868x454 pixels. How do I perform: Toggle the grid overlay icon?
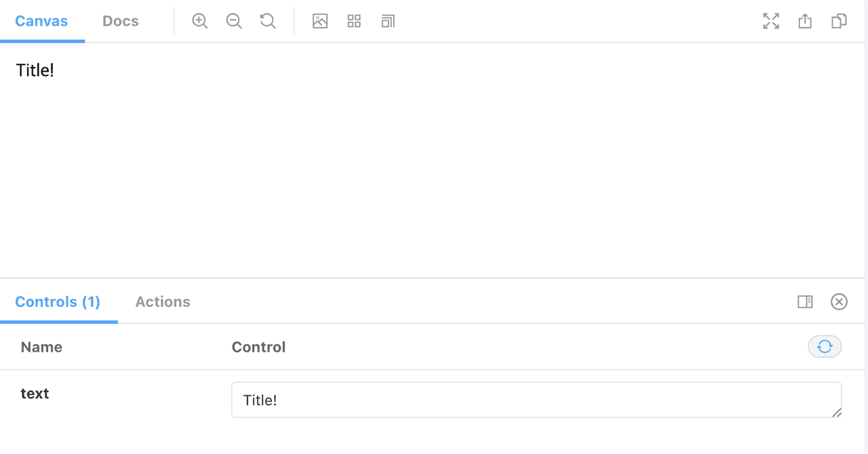point(354,21)
